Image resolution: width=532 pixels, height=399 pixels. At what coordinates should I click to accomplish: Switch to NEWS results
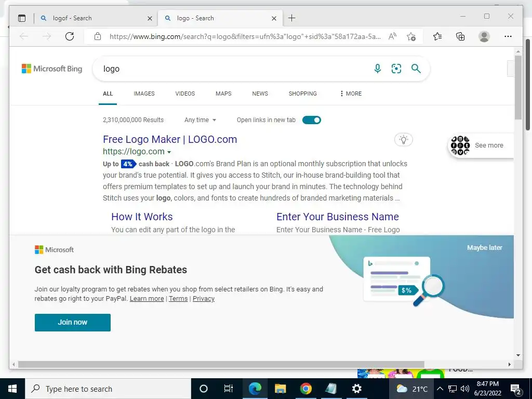[260, 94]
